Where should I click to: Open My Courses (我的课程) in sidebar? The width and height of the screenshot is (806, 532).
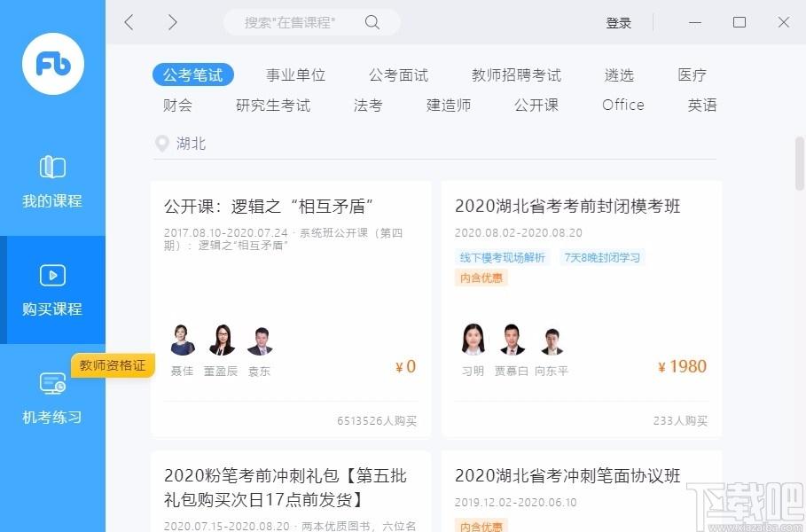(52, 168)
